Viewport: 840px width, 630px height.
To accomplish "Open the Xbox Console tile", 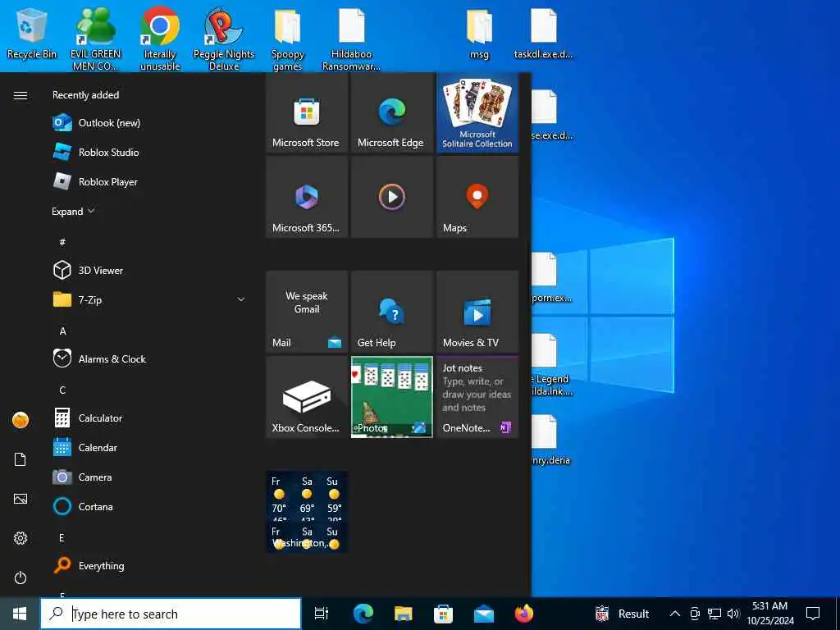I will click(307, 397).
